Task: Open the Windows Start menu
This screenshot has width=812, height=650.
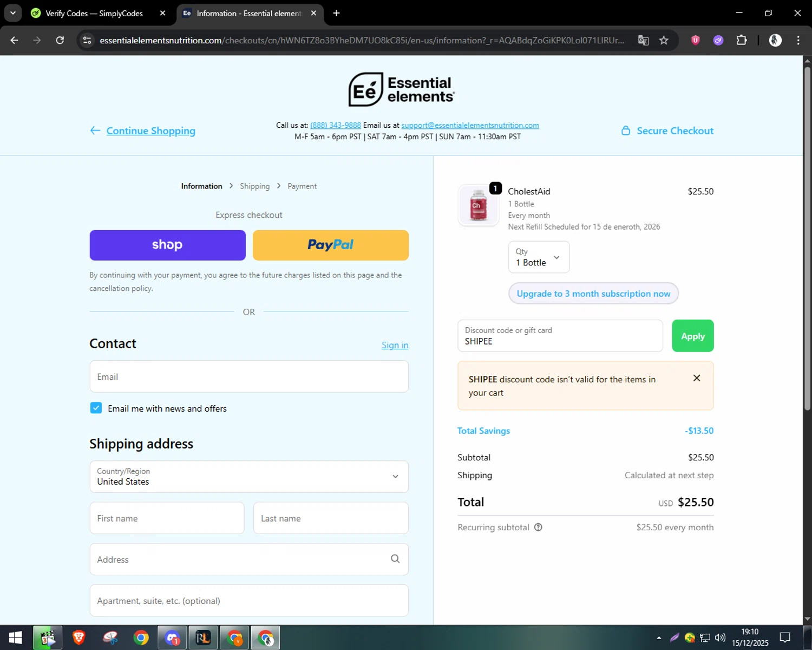Action: click(15, 638)
